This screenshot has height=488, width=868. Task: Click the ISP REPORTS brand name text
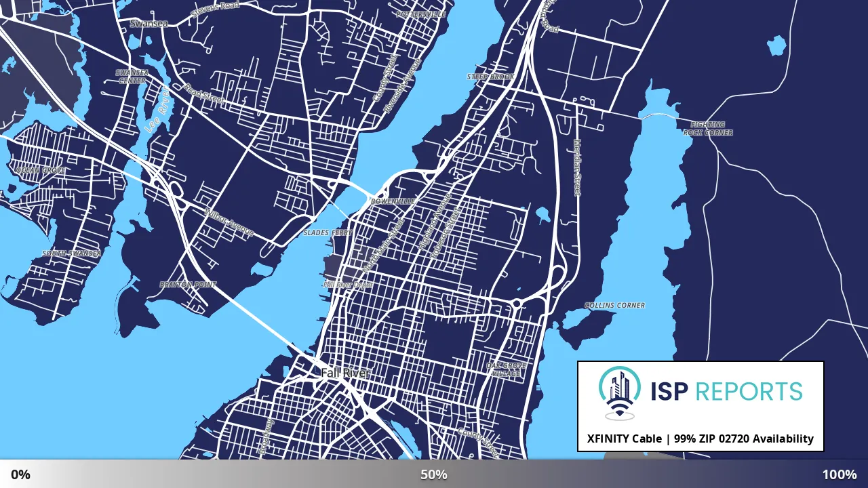[x=726, y=392]
